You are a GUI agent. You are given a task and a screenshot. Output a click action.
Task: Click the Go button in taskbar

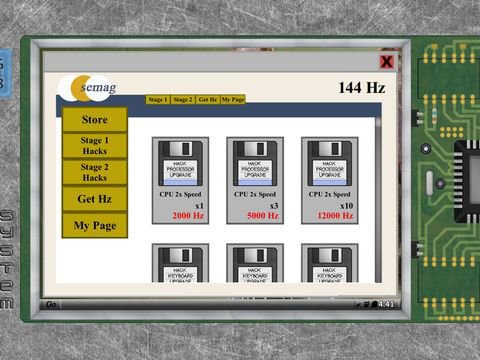51,304
